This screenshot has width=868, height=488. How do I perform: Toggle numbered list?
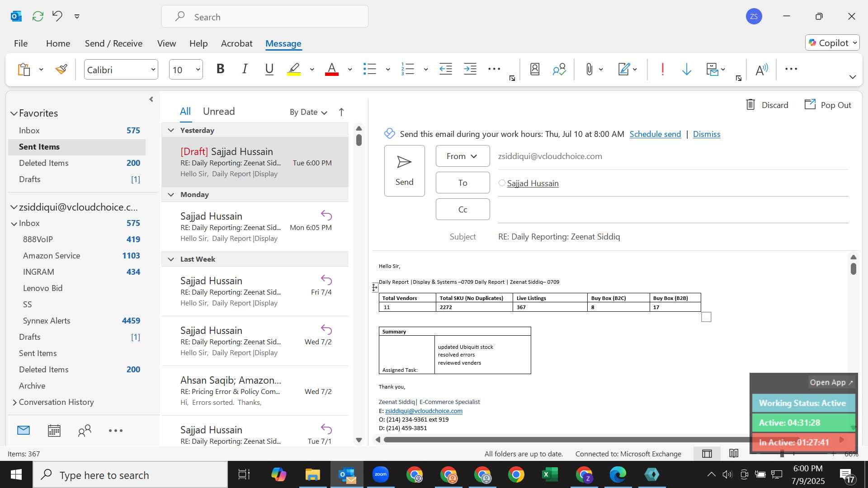click(x=408, y=69)
